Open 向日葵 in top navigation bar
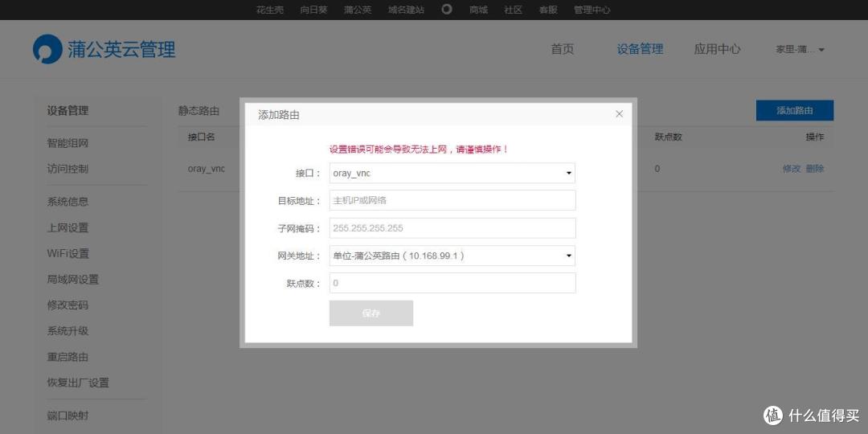This screenshot has width=868, height=434. (x=314, y=10)
